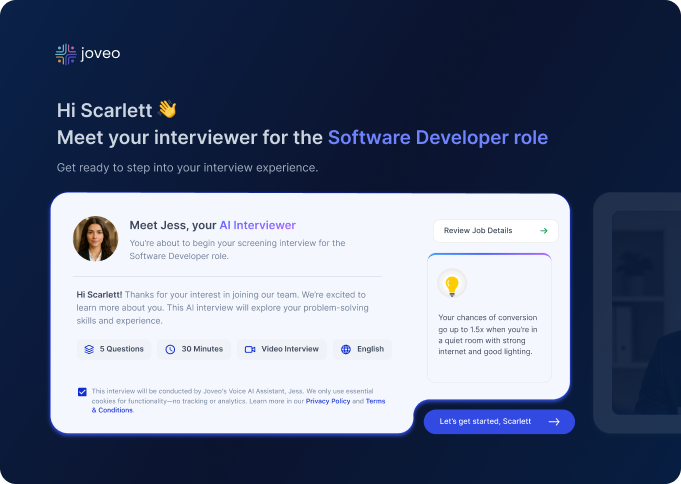The image size is (681, 484).
Task: Click the waving hand emoji after Hi Scarlett
Action: tap(167, 110)
